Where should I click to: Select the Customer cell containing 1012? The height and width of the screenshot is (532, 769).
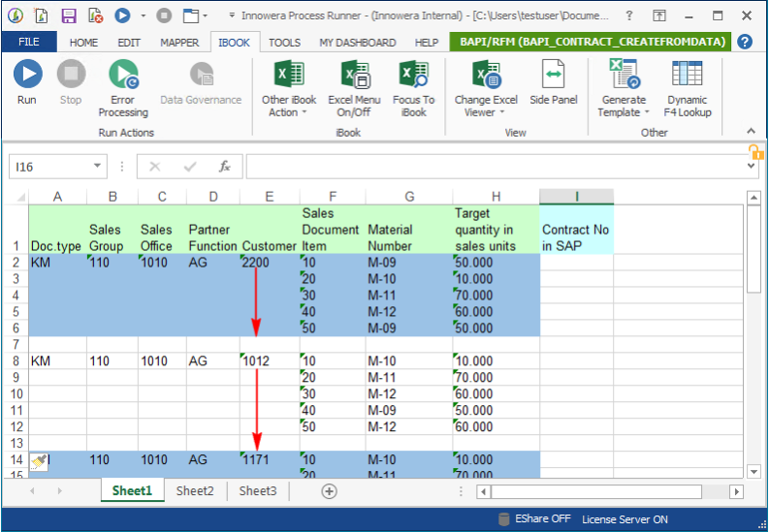[x=269, y=361]
